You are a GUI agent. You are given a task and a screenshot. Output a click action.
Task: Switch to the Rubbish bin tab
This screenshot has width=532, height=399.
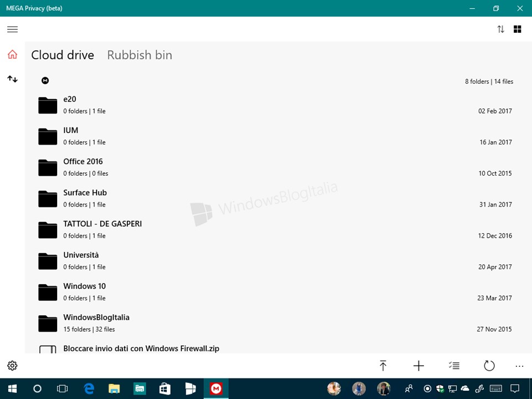[x=140, y=55]
